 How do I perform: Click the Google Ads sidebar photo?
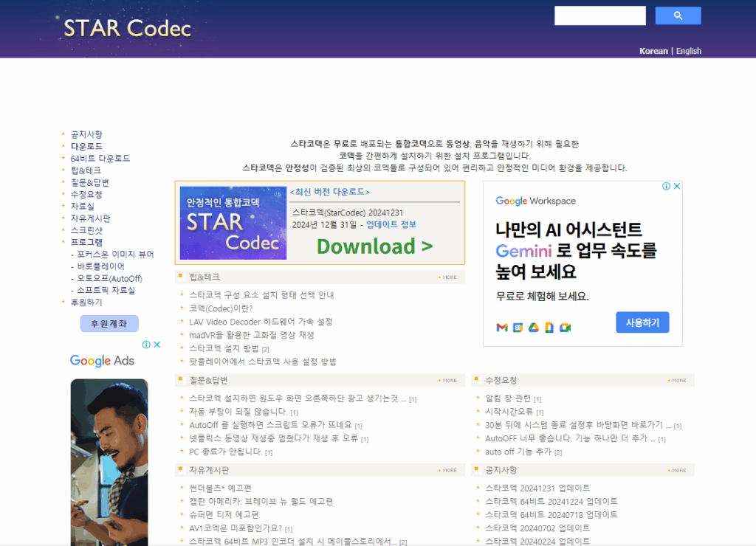[109, 462]
